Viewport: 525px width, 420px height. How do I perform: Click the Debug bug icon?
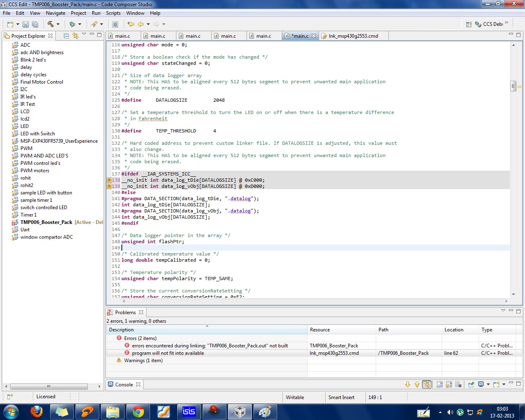[x=72, y=24]
